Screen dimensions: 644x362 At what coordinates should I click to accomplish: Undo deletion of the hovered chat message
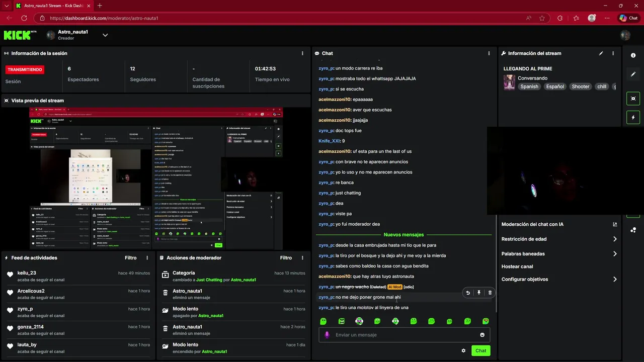468,293
